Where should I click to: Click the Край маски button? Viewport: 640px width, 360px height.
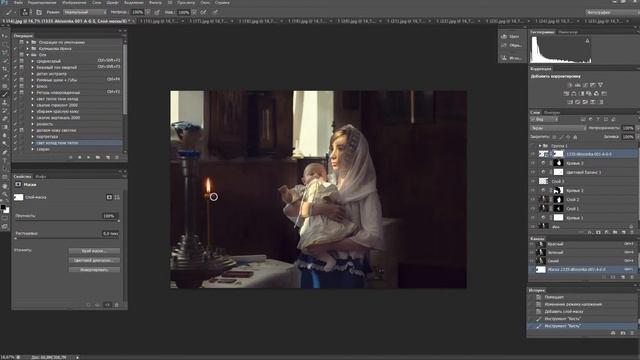pyautogui.click(x=94, y=251)
